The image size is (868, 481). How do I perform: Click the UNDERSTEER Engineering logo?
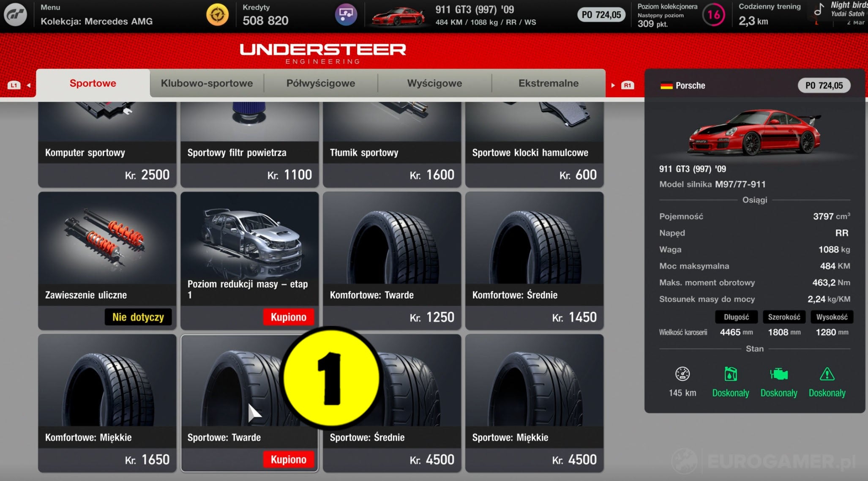(x=323, y=54)
